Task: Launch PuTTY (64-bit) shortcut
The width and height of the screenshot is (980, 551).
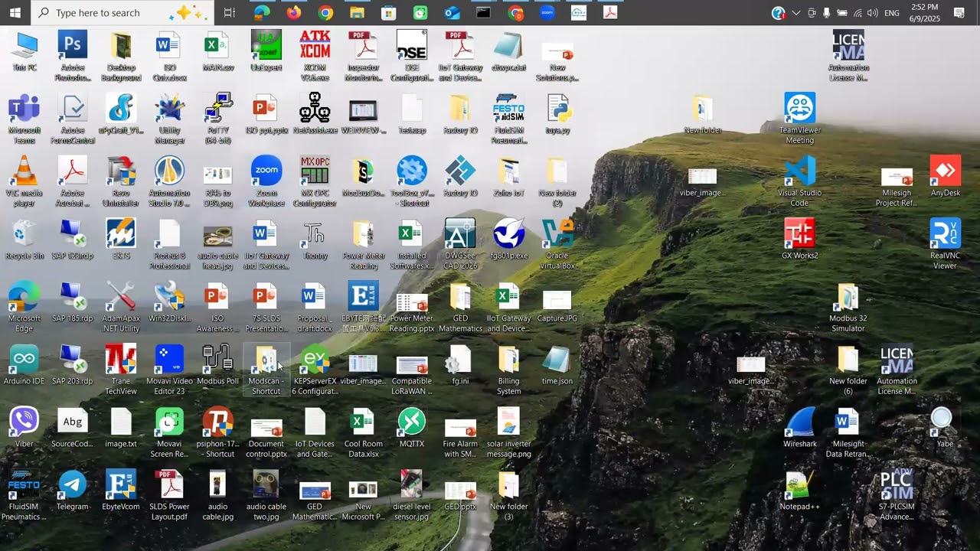Action: point(218,119)
